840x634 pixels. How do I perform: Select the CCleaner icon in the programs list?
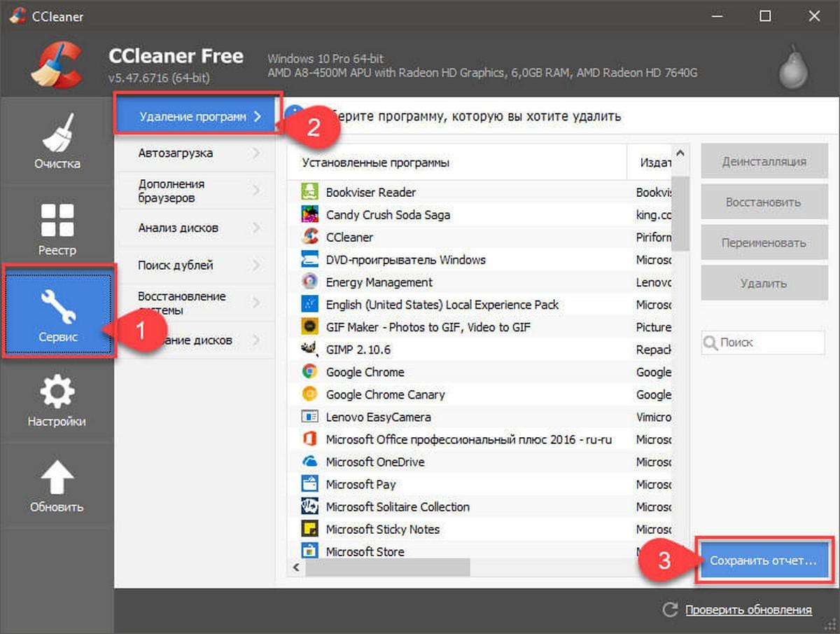coord(309,237)
